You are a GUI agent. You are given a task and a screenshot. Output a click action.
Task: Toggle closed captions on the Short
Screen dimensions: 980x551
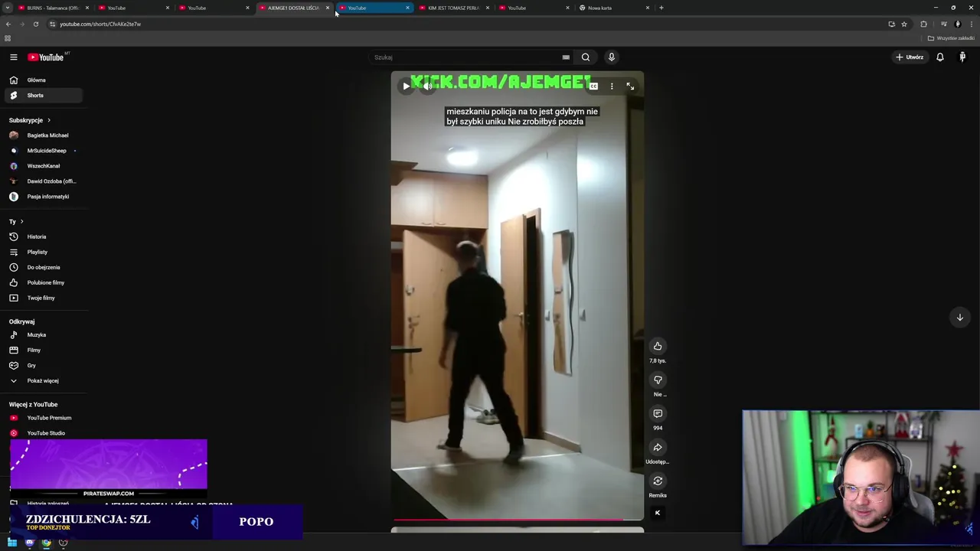point(593,86)
